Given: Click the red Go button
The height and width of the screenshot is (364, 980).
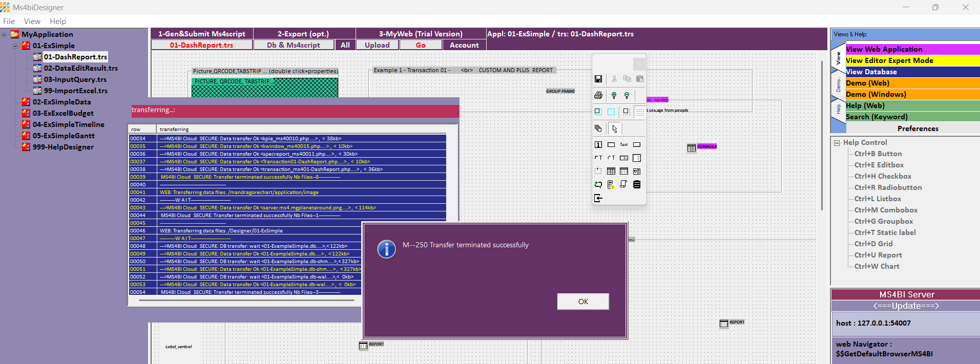Looking at the screenshot, I should 421,45.
